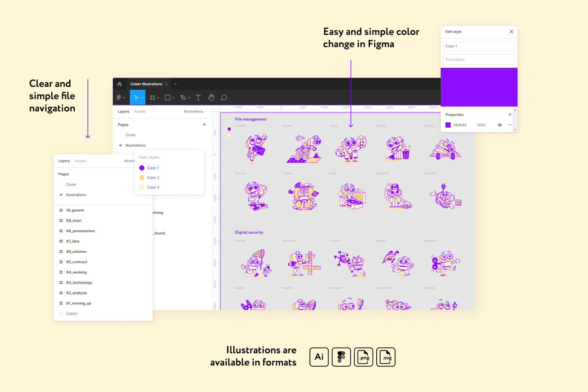Check the Illustrations page checkmark
Image resolution: width=588 pixels, height=392 pixels.
tap(120, 145)
